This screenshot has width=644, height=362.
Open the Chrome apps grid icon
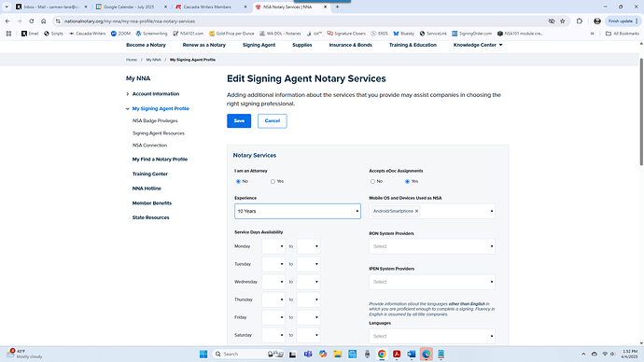8,34
